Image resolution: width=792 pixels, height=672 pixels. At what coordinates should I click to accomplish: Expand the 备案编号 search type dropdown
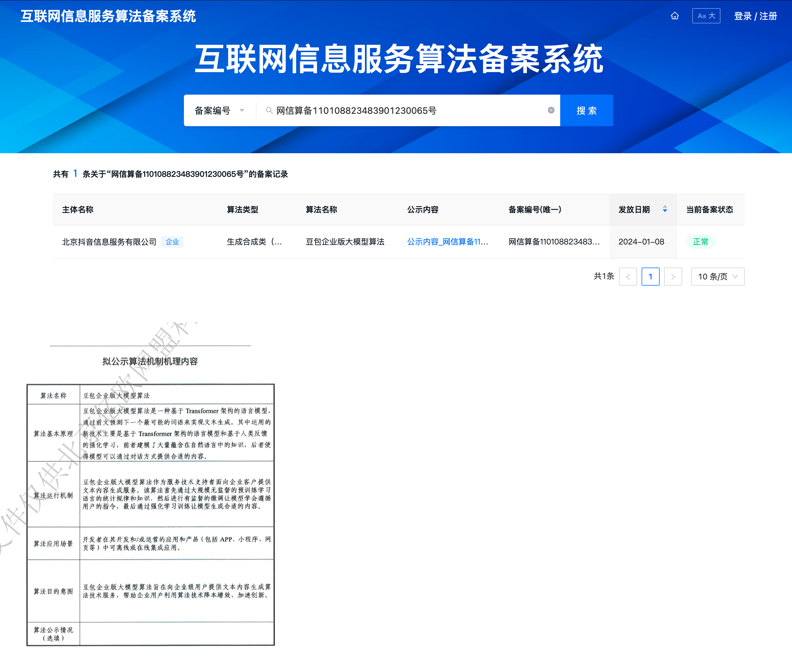click(x=219, y=110)
